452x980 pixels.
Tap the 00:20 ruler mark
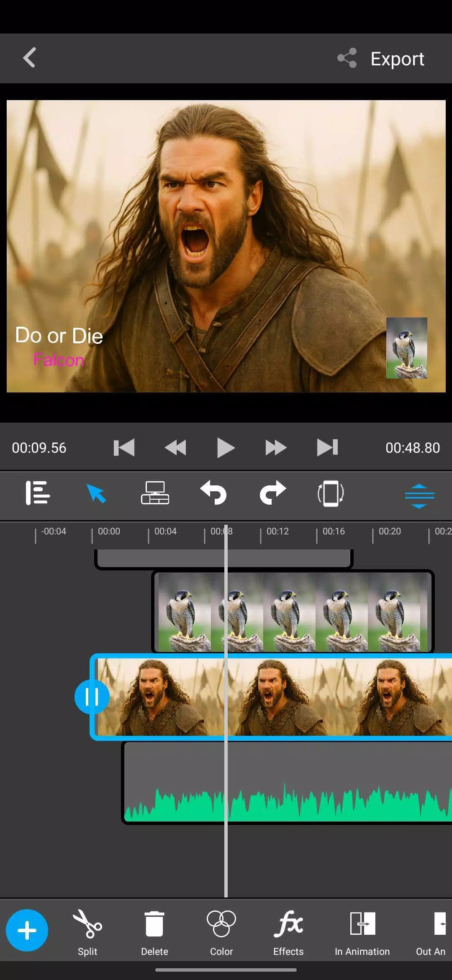390,531
